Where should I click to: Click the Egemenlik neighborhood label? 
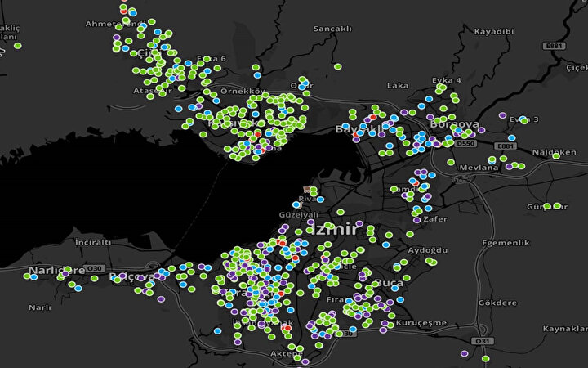506,243
